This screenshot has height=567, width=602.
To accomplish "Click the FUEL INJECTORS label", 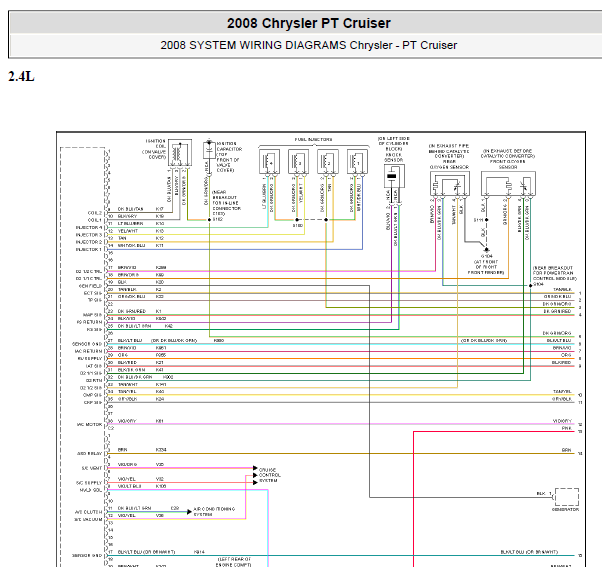I will pyautogui.click(x=313, y=139).
